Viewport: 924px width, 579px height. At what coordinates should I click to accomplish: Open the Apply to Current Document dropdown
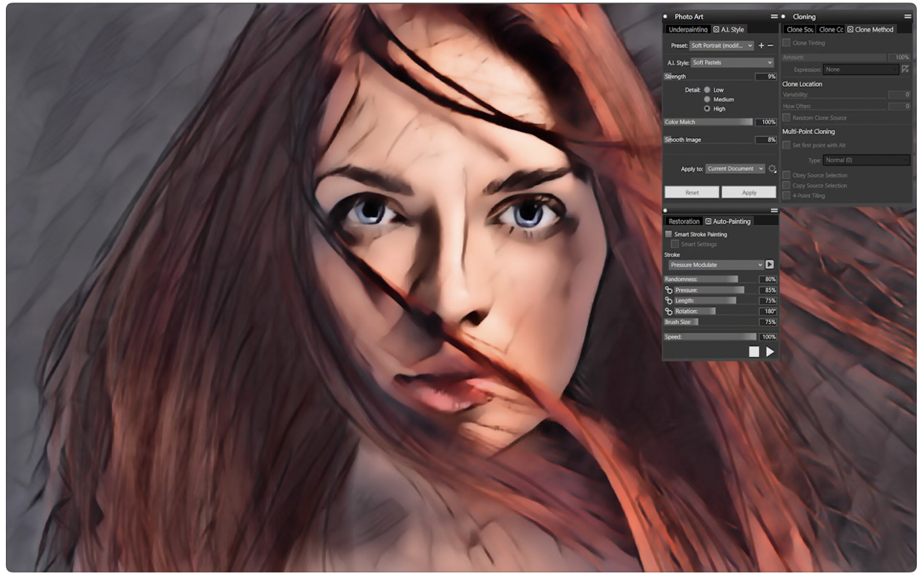pos(734,169)
